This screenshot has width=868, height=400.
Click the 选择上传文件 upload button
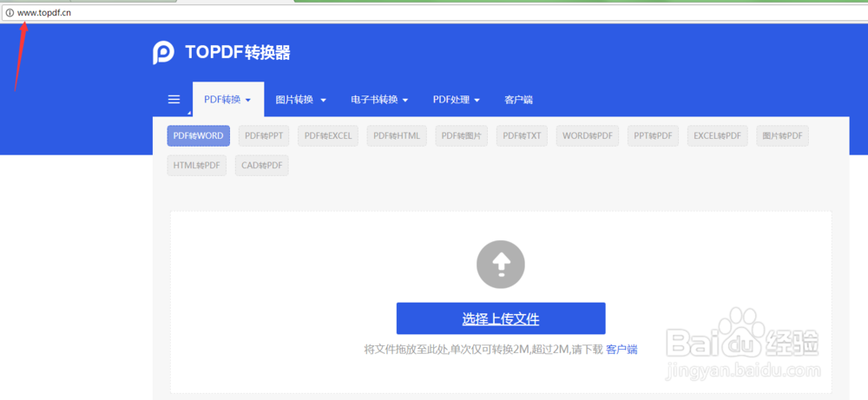(501, 318)
